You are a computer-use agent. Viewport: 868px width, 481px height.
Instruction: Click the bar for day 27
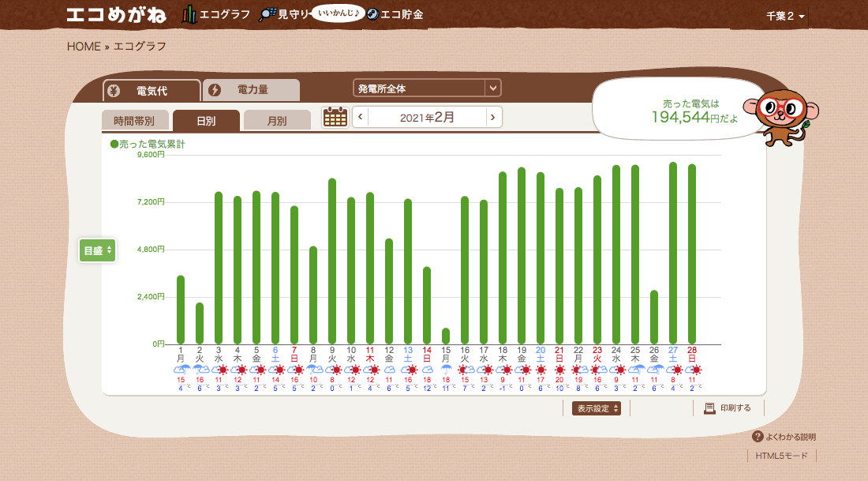click(673, 254)
